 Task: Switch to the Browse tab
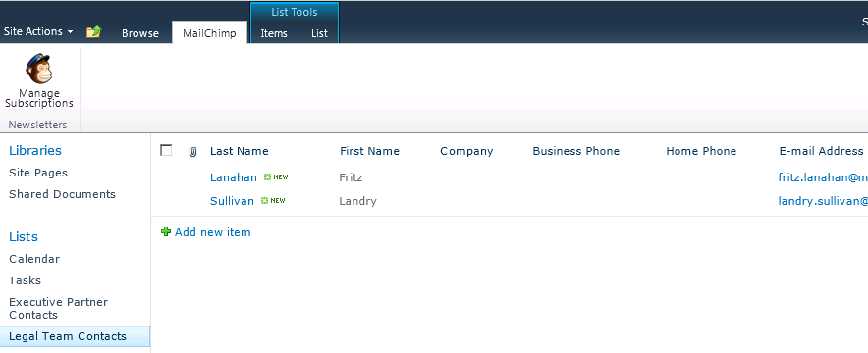140,33
